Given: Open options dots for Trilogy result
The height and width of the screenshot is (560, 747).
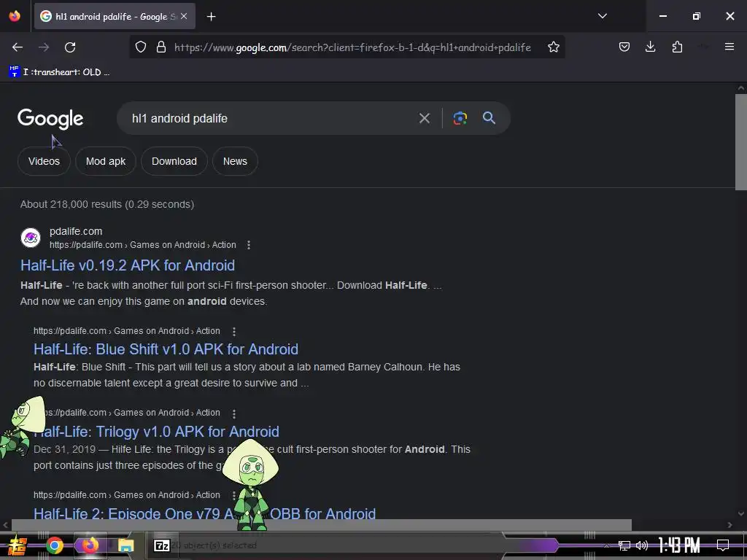Looking at the screenshot, I should [234, 413].
